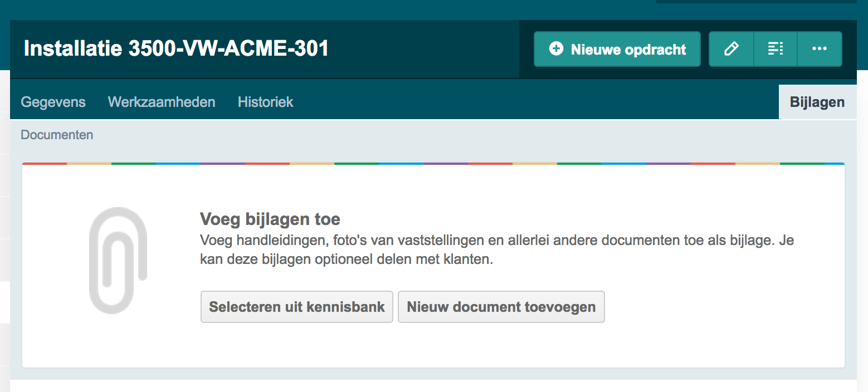Screen dimensions: 868x392
Task: Click the plus icon in Nieuwe opdracht
Action: point(555,49)
